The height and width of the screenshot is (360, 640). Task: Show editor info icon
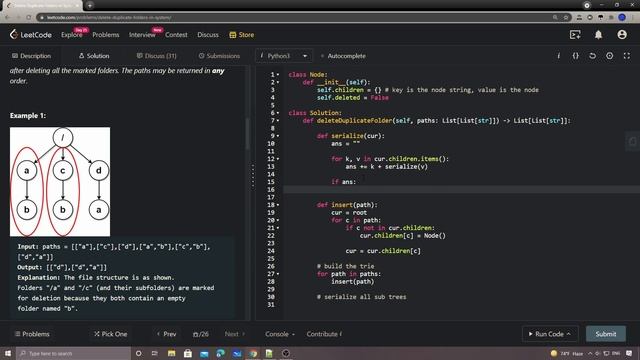tap(558, 56)
